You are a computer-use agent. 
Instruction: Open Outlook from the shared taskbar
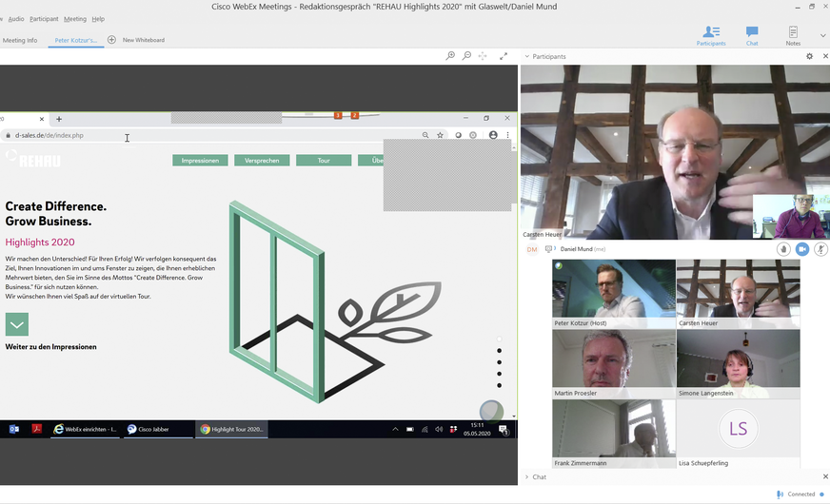coord(14,429)
